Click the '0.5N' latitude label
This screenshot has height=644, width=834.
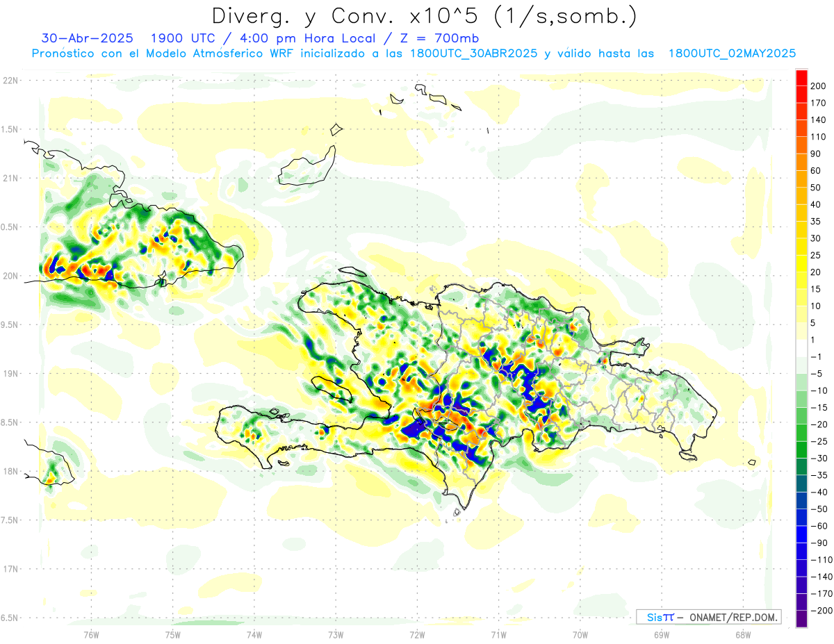[10, 227]
